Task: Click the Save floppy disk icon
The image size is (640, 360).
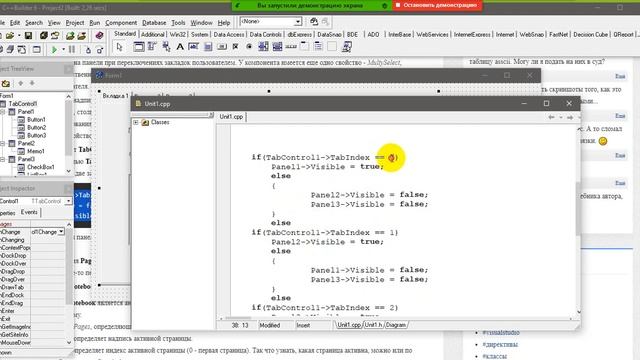Action: click(x=28, y=36)
